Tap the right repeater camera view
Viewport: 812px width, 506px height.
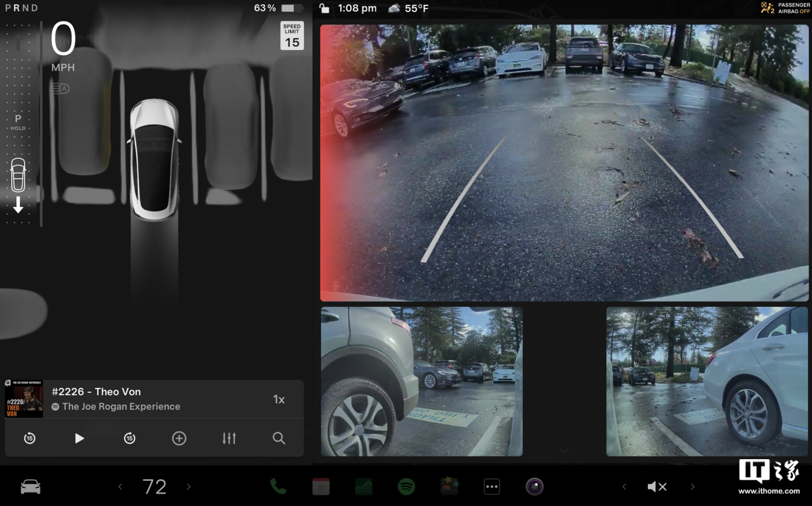tap(707, 381)
